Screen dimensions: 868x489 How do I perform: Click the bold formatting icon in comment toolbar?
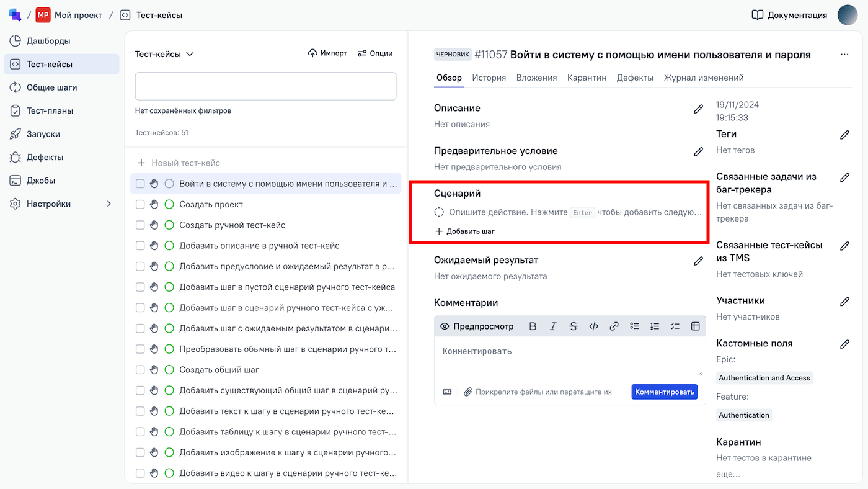(x=533, y=326)
